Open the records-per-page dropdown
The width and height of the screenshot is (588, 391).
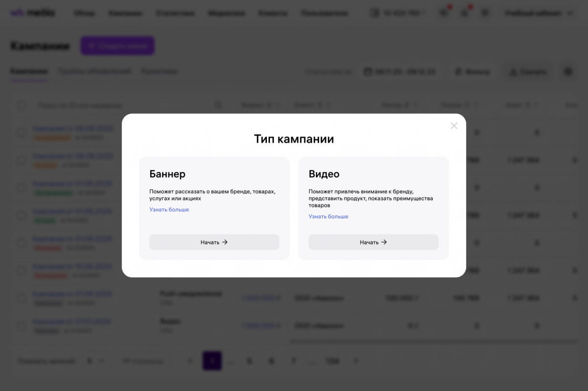point(95,361)
